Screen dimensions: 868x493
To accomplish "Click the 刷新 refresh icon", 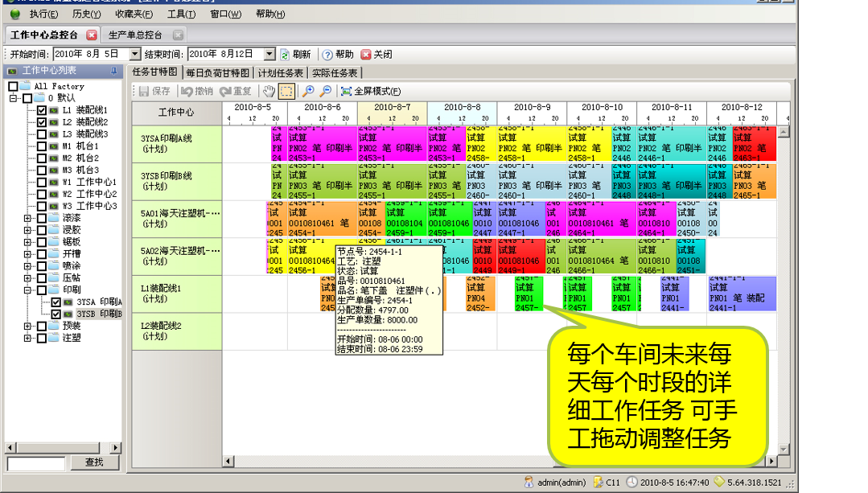I will (286, 55).
